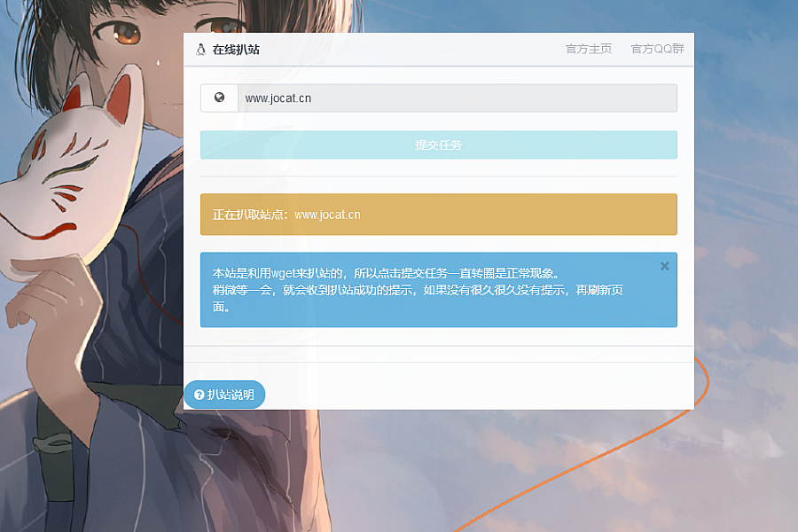This screenshot has width=798, height=532.
Task: Click the penguin logo icon beside 在线扒站
Action: pos(201,50)
